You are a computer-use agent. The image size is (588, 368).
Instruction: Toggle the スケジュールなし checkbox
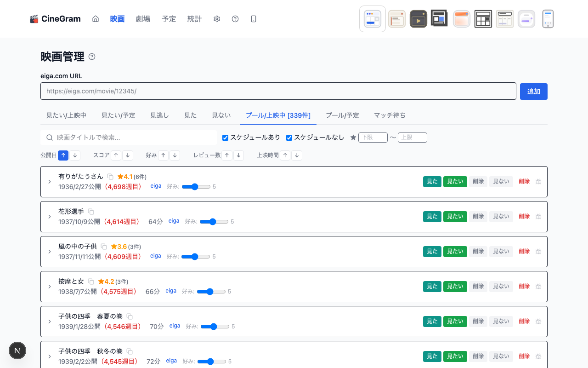click(289, 138)
